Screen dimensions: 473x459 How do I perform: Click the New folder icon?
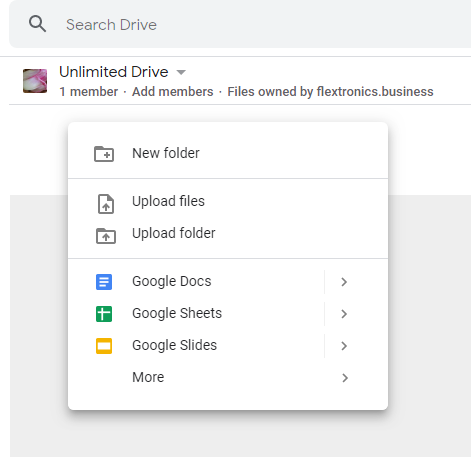click(x=104, y=154)
